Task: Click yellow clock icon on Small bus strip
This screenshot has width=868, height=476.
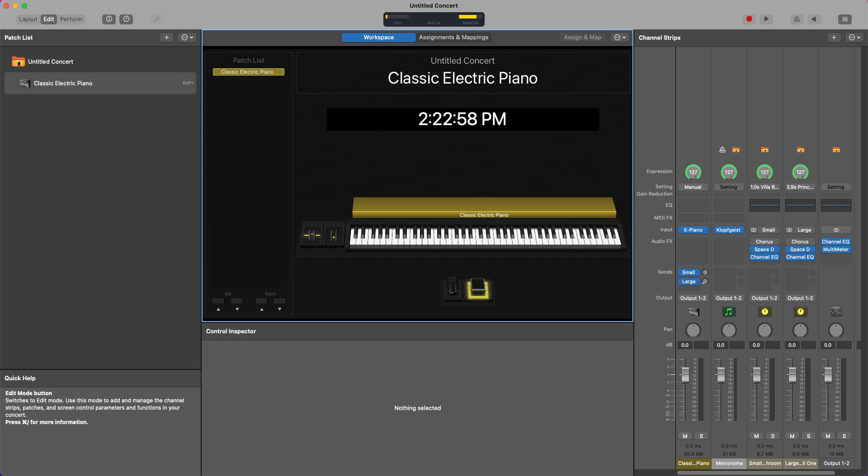Action: (x=764, y=312)
